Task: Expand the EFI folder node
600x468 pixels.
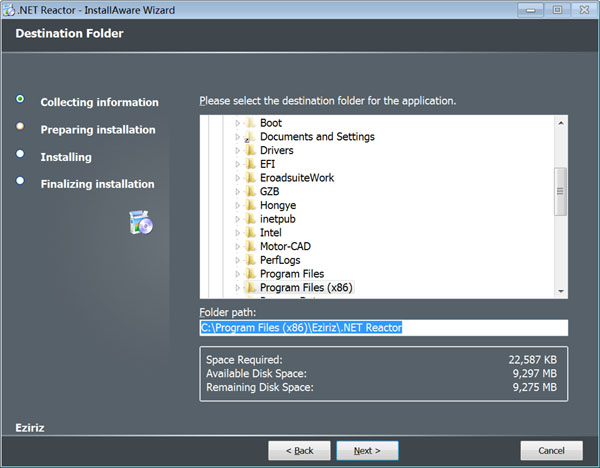Action: (x=237, y=165)
